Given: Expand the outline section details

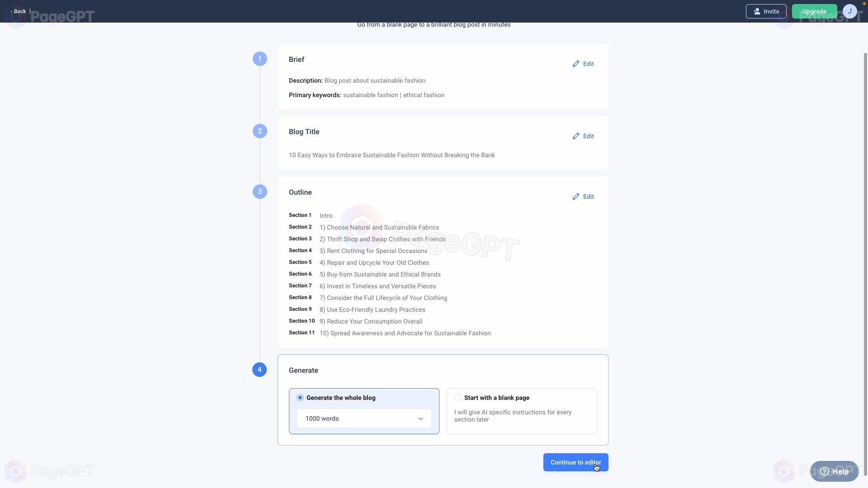Looking at the screenshot, I should [582, 196].
